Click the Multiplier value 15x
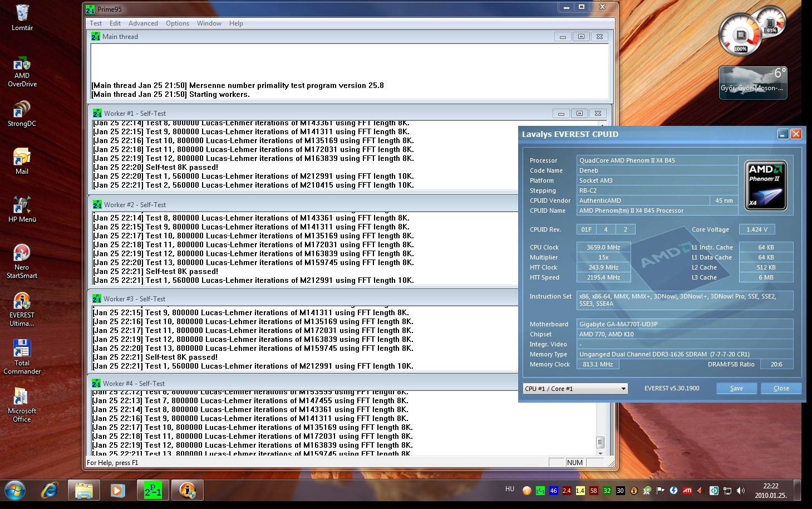Image resolution: width=812 pixels, height=509 pixels. point(603,257)
